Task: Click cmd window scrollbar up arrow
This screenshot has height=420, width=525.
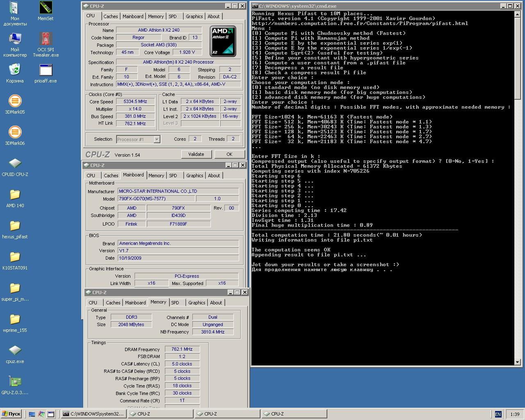Action: coord(518,14)
